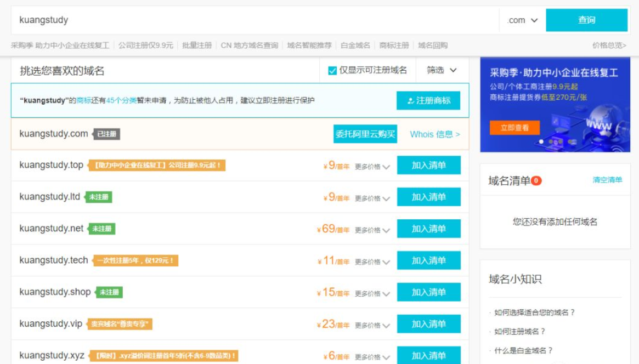This screenshot has height=364, width=639.
Task: Toggle 仅显示可注册域名 checkbox
Action: point(332,70)
